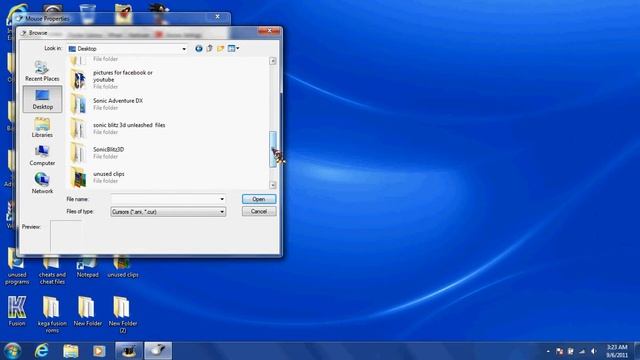
Task: Open Windows Media Player from the taskbar
Action: point(99,351)
